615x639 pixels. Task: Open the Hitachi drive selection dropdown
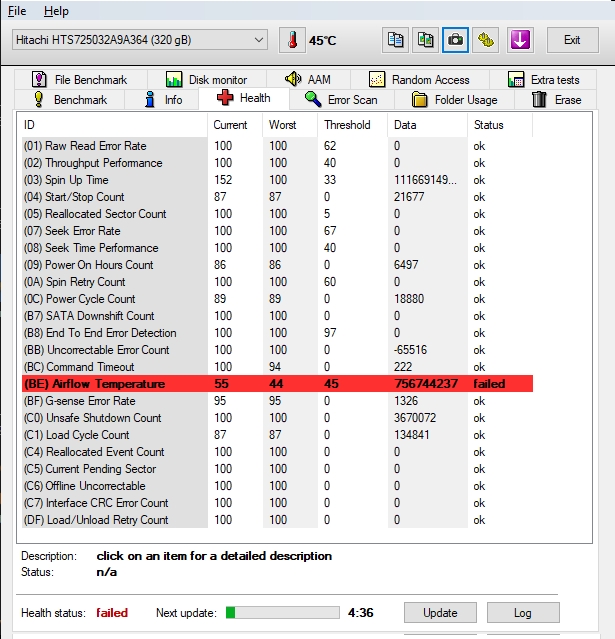140,40
